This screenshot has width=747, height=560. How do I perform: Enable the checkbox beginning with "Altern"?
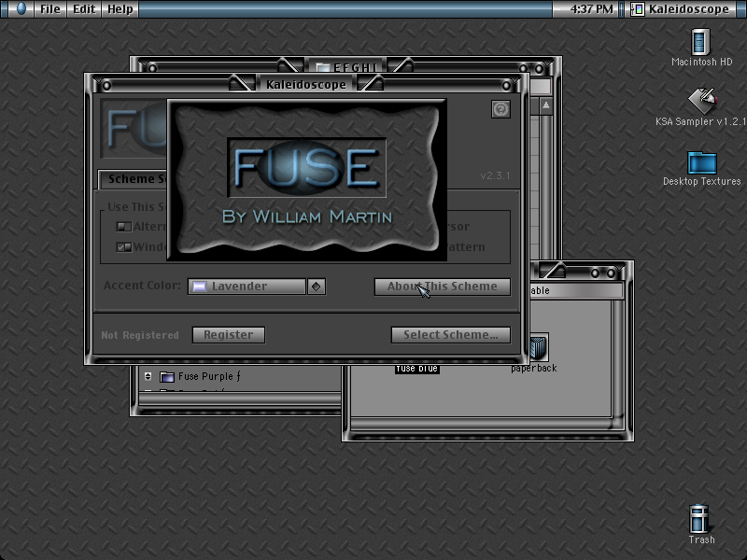pos(124,226)
